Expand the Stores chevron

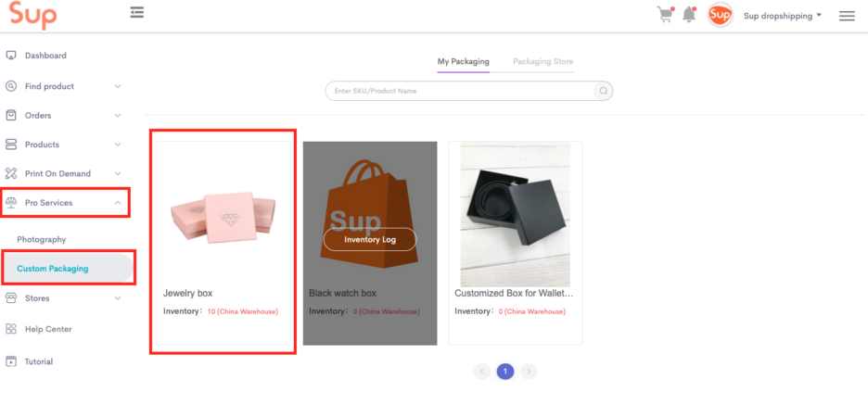[x=118, y=298]
